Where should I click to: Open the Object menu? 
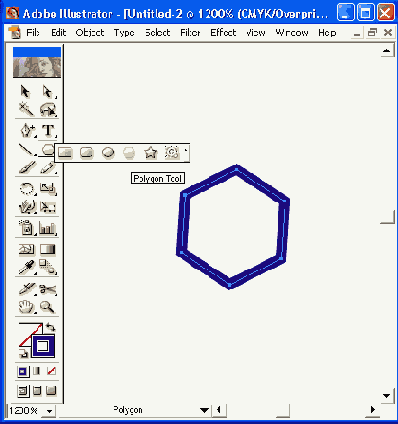[90, 33]
